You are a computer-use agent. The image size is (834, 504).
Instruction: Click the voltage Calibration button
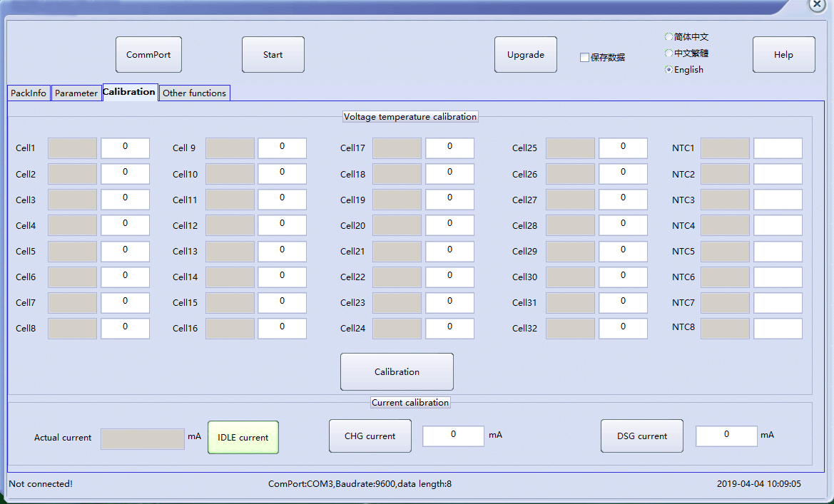pos(397,372)
